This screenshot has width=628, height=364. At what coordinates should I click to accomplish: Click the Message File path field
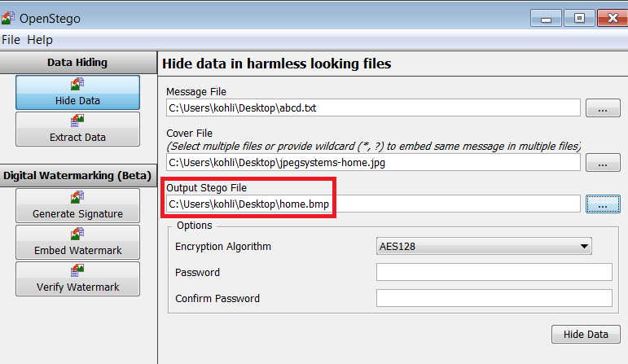coord(373,107)
